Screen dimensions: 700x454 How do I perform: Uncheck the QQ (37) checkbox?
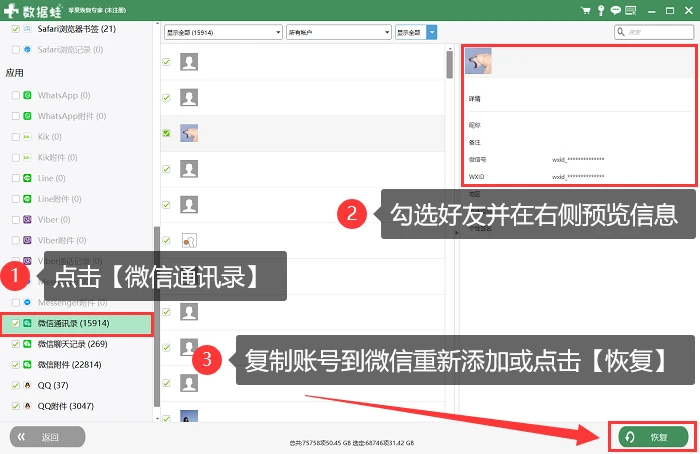point(16,385)
